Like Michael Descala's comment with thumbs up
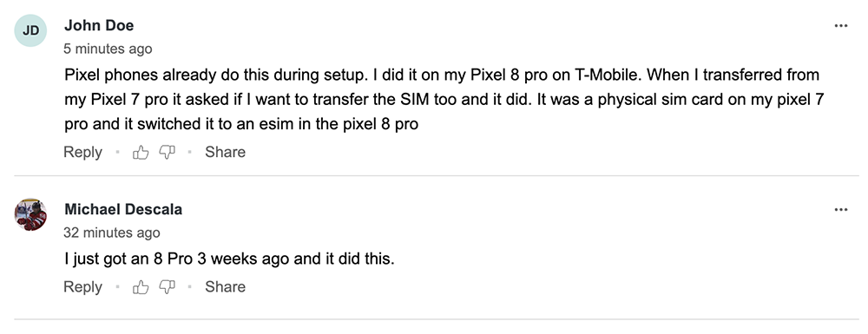 pyautogui.click(x=141, y=287)
